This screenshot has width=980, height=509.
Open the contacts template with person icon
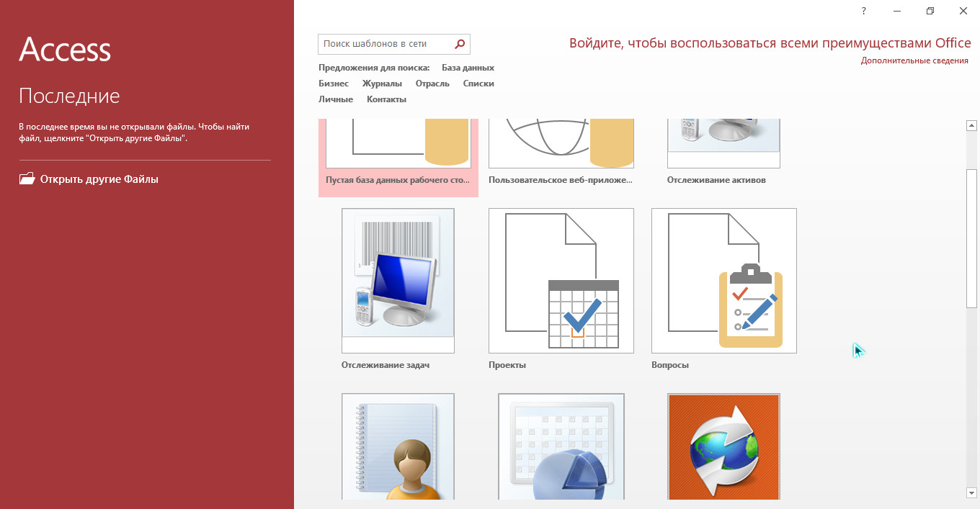[398, 446]
